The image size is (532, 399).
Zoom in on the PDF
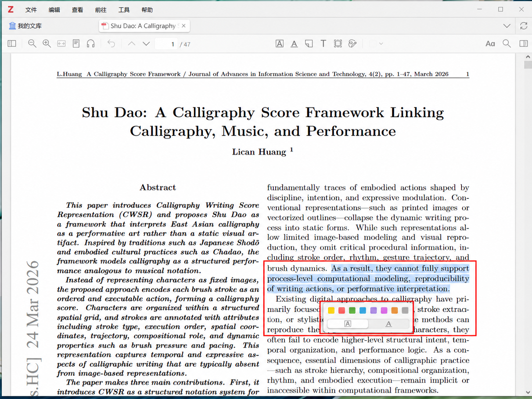[x=47, y=44]
